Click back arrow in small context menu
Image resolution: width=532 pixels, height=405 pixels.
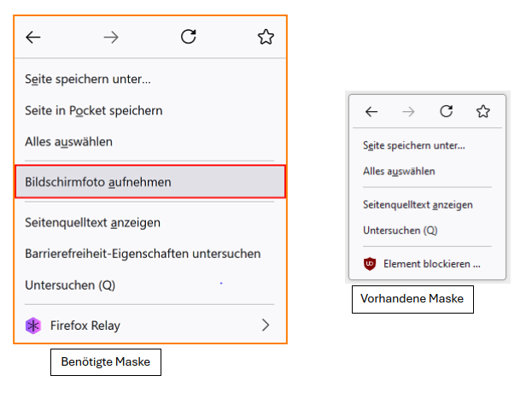pyautogui.click(x=371, y=111)
